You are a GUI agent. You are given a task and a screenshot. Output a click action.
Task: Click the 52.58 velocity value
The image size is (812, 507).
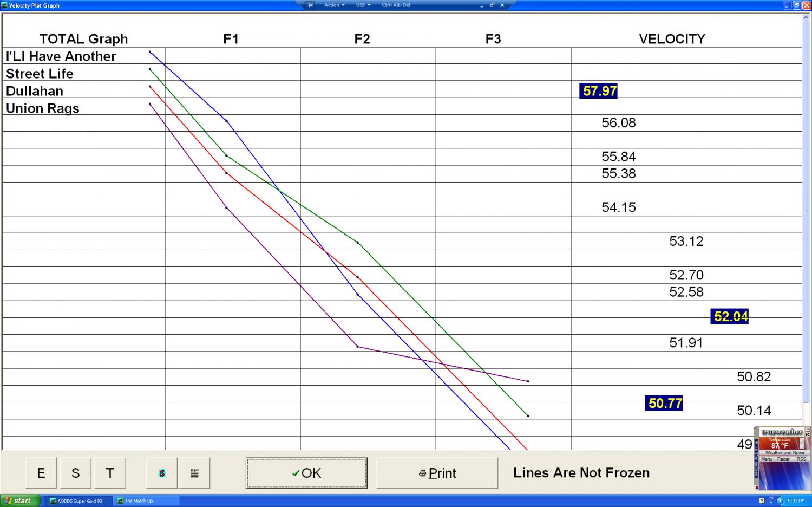686,292
